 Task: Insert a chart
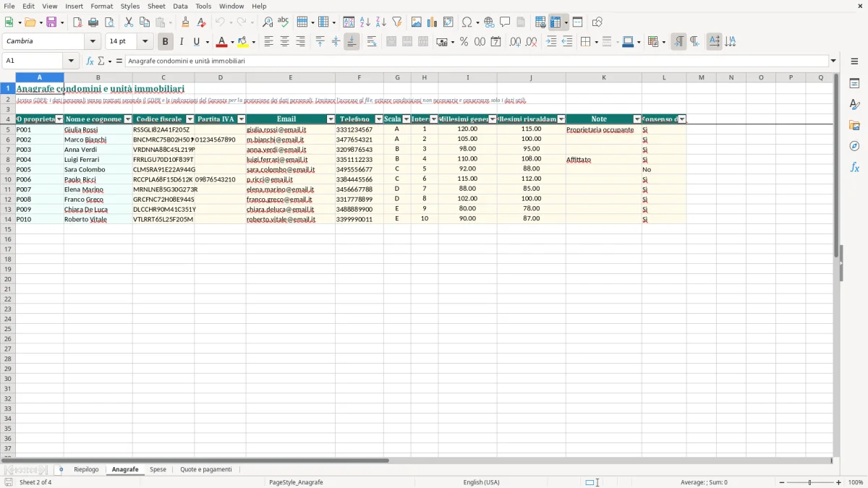(433, 22)
